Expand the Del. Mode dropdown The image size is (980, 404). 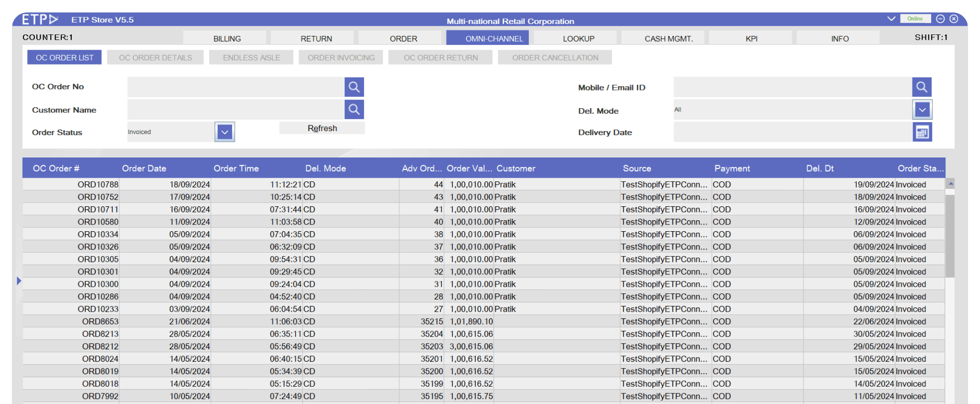coord(922,110)
